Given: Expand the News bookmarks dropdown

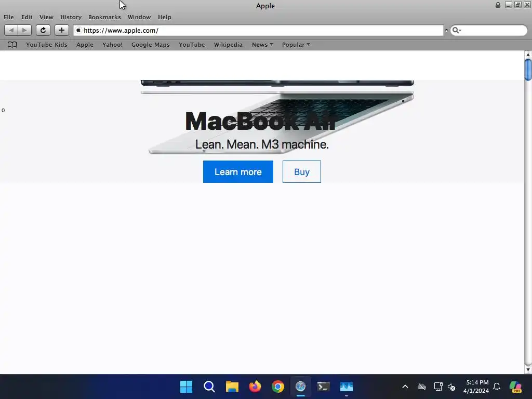Looking at the screenshot, I should pos(262,45).
